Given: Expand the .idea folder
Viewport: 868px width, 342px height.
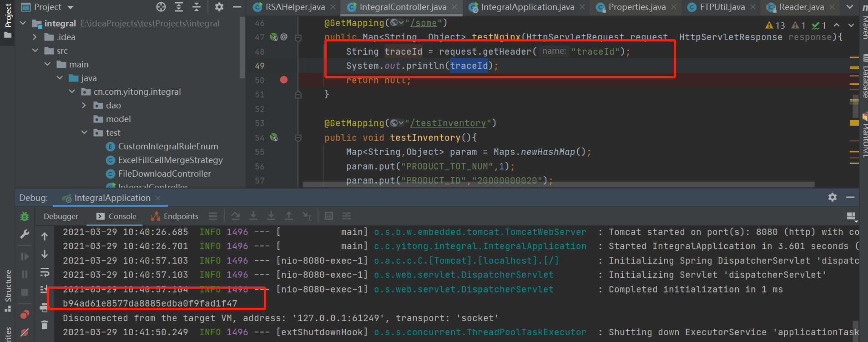Looking at the screenshot, I should click(35, 37).
